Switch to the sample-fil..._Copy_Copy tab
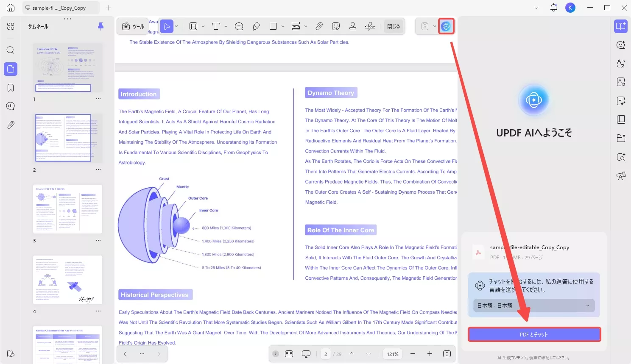631x364 pixels. click(60, 8)
